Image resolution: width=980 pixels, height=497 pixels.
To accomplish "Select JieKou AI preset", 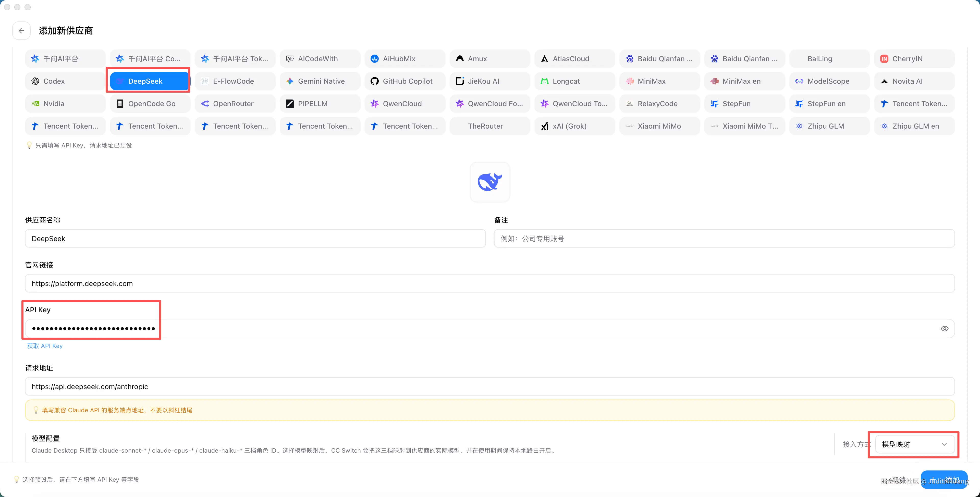I will 490,81.
